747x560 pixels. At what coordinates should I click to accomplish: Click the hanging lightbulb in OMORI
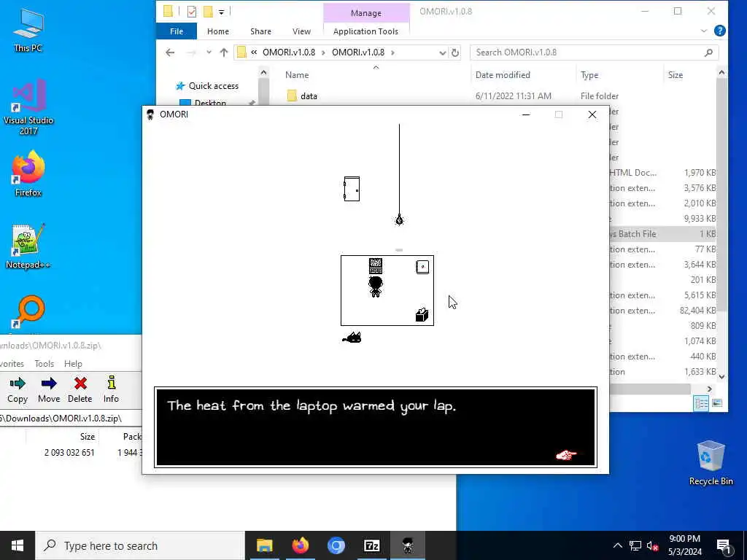pyautogui.click(x=399, y=219)
